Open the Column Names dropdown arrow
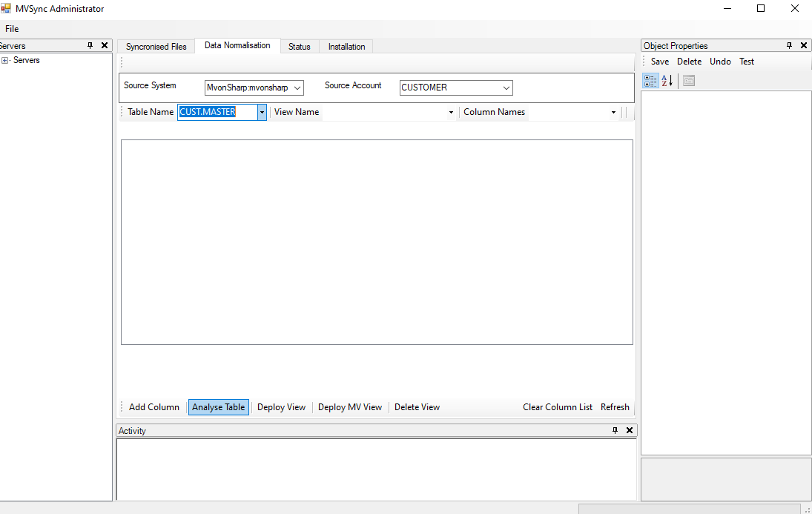 [614, 113]
